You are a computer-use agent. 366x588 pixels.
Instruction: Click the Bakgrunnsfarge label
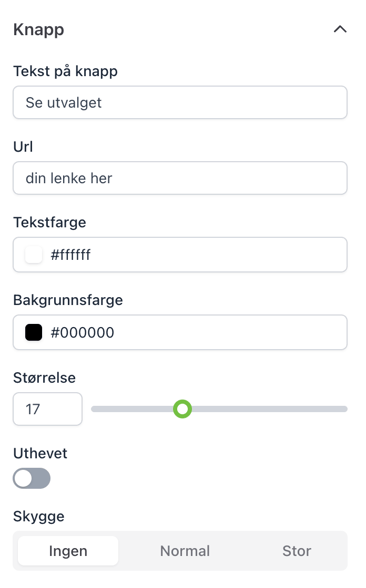click(x=68, y=300)
